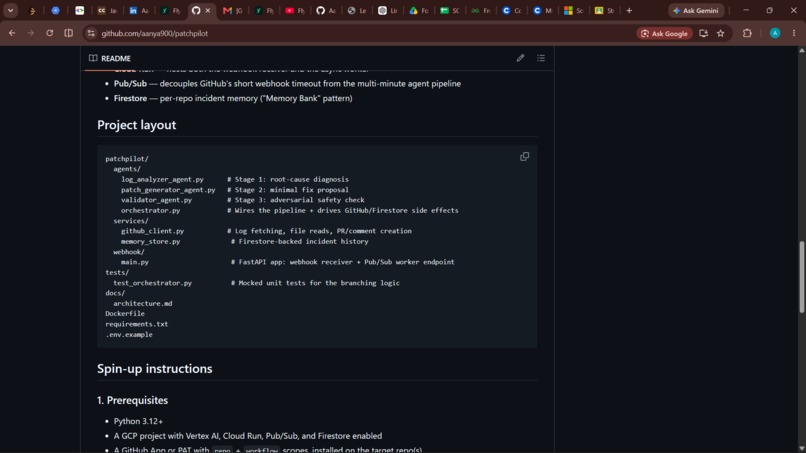This screenshot has width=806, height=453.
Task: Click the 1. Prerequisites heading
Action: pyautogui.click(x=133, y=400)
